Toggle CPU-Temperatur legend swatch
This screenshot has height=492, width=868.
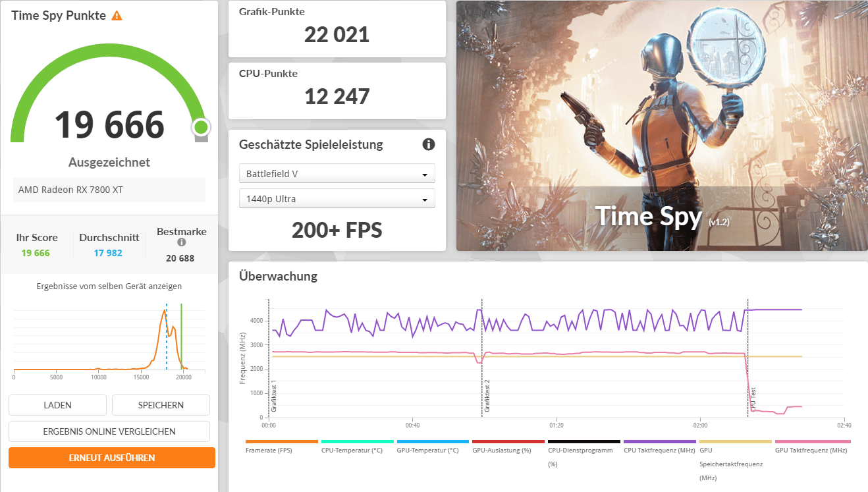[358, 441]
